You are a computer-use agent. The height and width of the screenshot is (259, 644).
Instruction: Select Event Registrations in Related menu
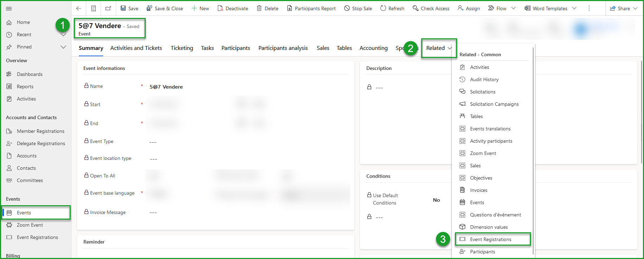491,239
